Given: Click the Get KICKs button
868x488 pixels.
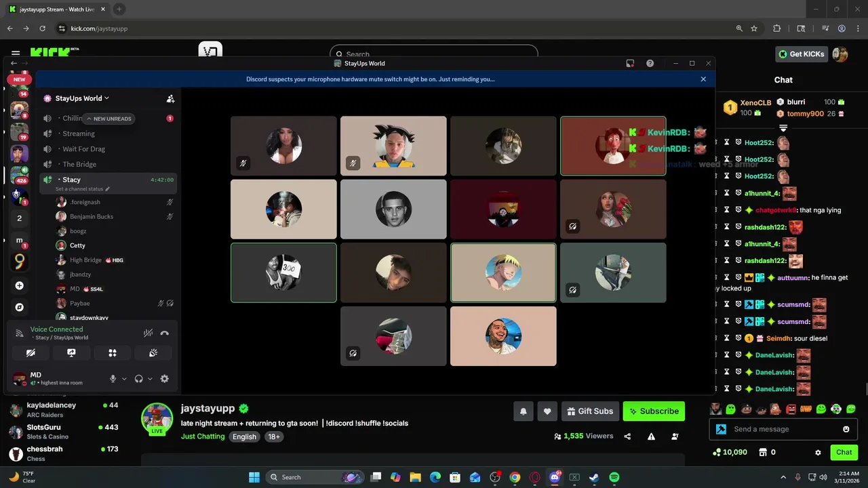Looking at the screenshot, I should [802, 54].
